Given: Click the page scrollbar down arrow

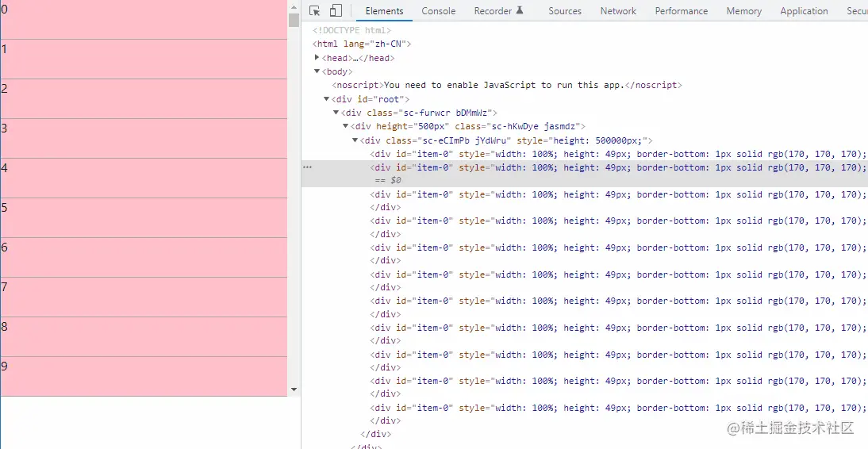Looking at the screenshot, I should point(294,390).
